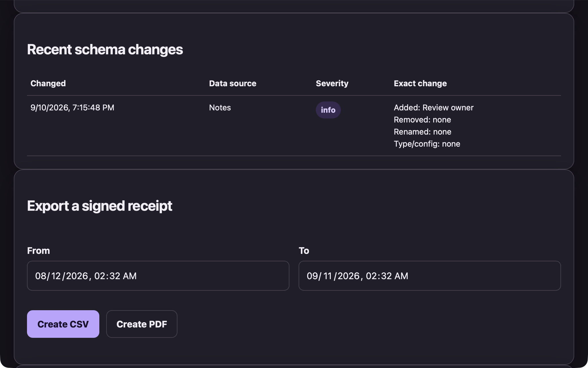Select the 'Severity' column header
This screenshot has height=368, width=588.
[332, 83]
